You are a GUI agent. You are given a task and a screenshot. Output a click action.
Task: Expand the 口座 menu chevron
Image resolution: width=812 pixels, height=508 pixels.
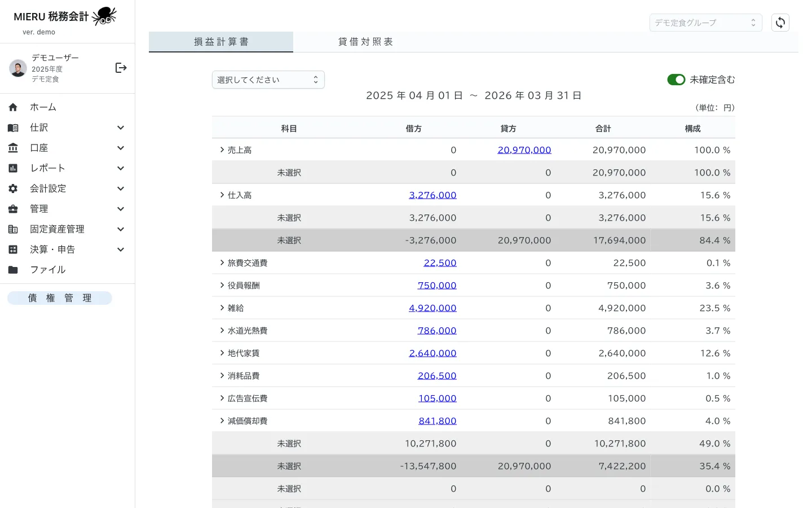[x=121, y=148]
